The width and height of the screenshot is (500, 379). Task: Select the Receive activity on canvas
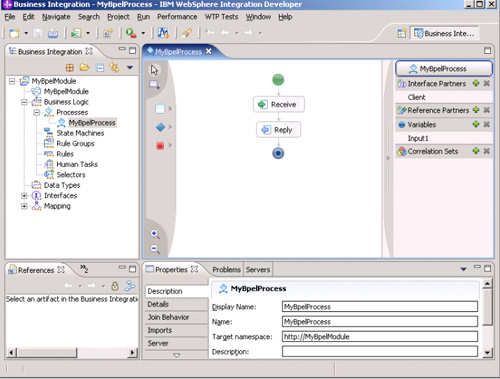[279, 104]
